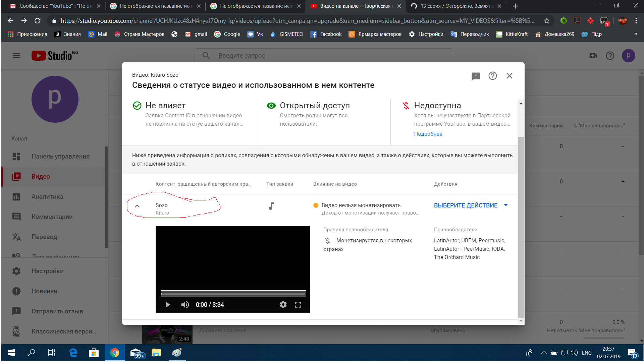This screenshot has width=644, height=362.
Task: Mute the preview player volume
Action: (x=185, y=305)
